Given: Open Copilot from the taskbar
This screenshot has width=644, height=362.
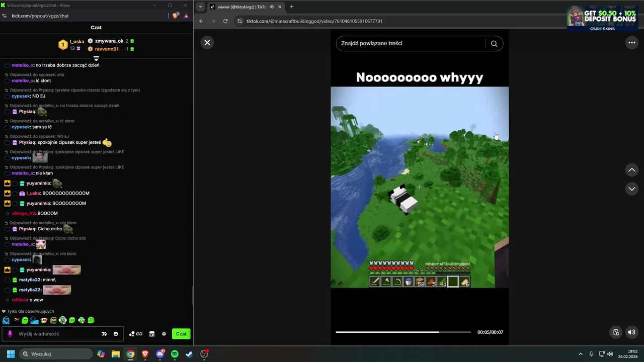Looking at the screenshot, I should coord(101,354).
